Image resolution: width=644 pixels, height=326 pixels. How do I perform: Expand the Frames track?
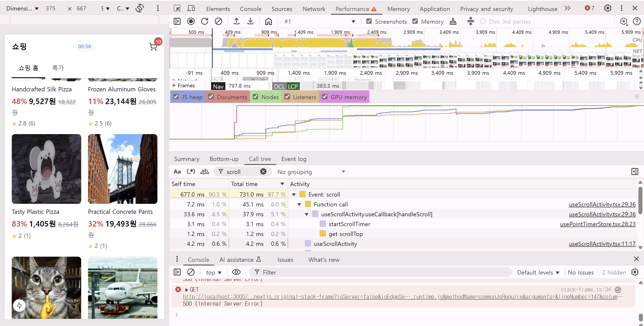174,85
